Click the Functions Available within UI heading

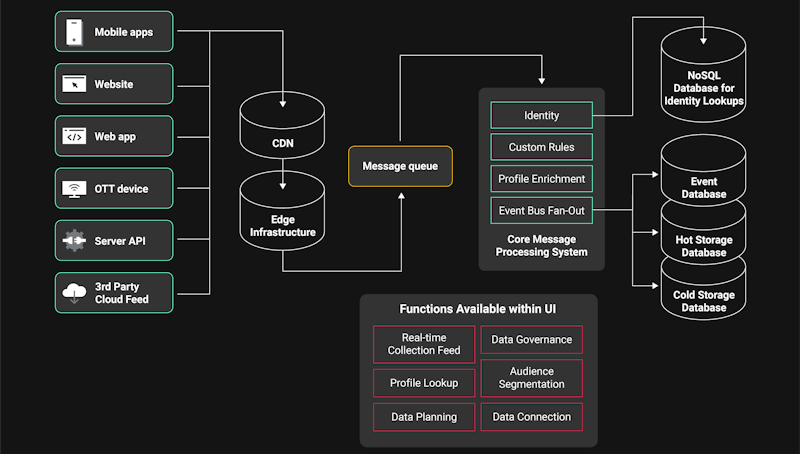pyautogui.click(x=478, y=309)
